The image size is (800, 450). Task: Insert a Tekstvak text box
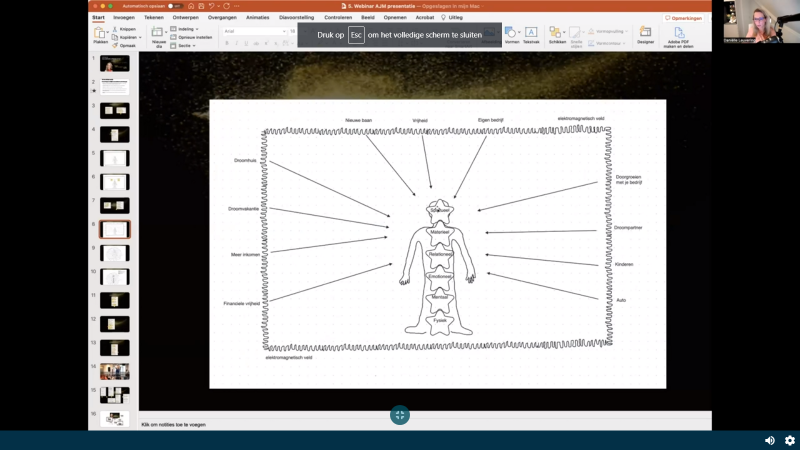point(531,34)
